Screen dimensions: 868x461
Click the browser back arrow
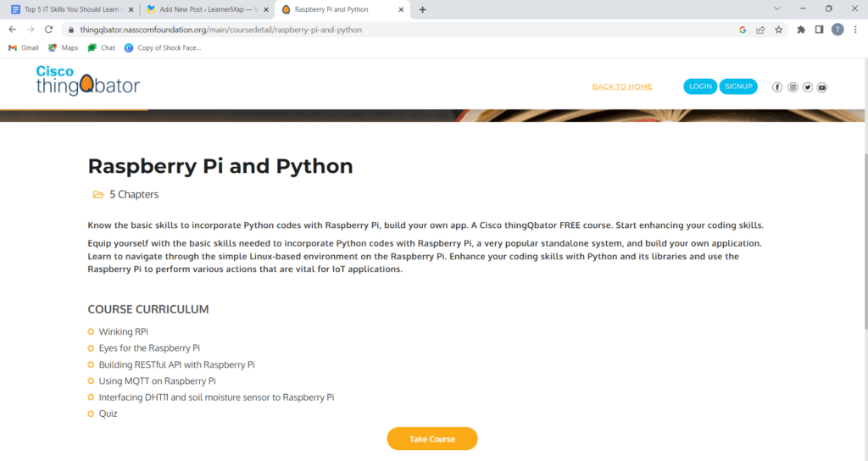[12, 30]
